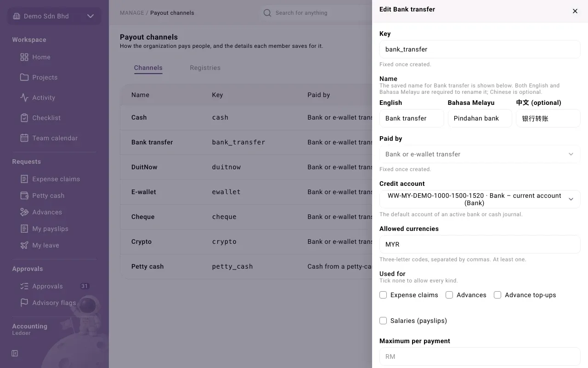The image size is (588, 368).
Task: Open the Paid by dropdown
Action: (480, 154)
